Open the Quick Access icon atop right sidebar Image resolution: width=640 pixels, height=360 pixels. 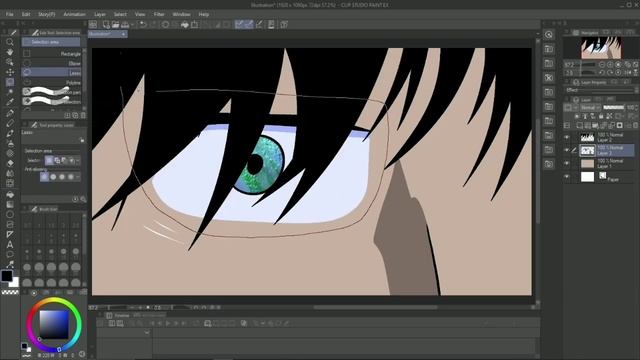[549, 35]
